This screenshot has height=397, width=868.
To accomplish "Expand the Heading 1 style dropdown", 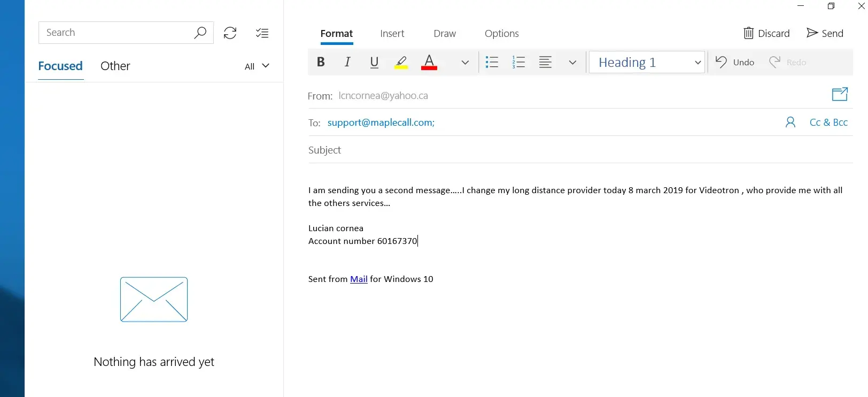I will [697, 63].
